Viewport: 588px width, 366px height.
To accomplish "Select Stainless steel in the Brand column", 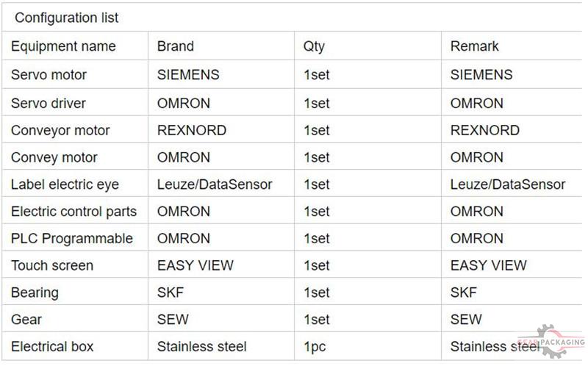I will tap(201, 346).
